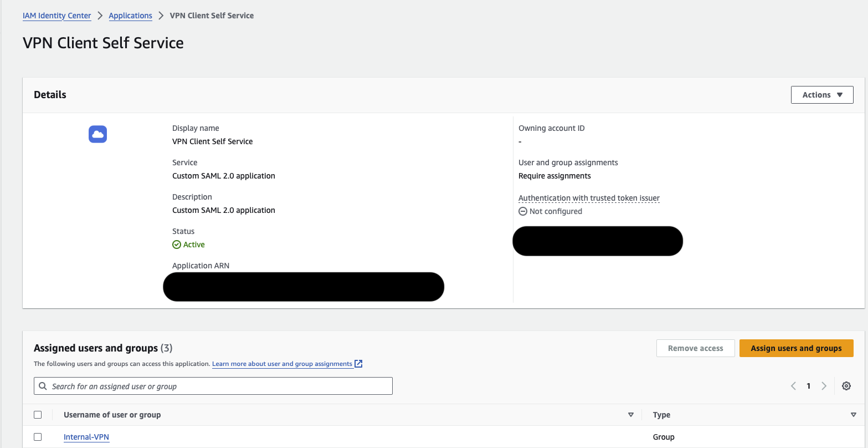
Task: Click the Remove access button
Action: tap(695, 348)
